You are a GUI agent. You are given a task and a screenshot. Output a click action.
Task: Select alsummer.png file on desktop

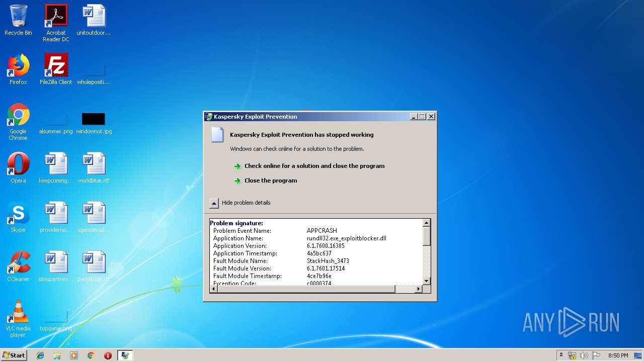tap(56, 123)
